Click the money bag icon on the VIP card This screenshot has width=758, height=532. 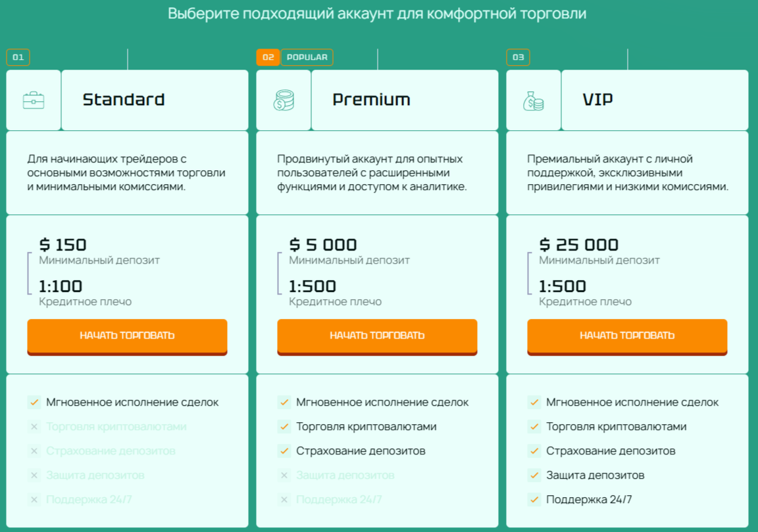534,99
